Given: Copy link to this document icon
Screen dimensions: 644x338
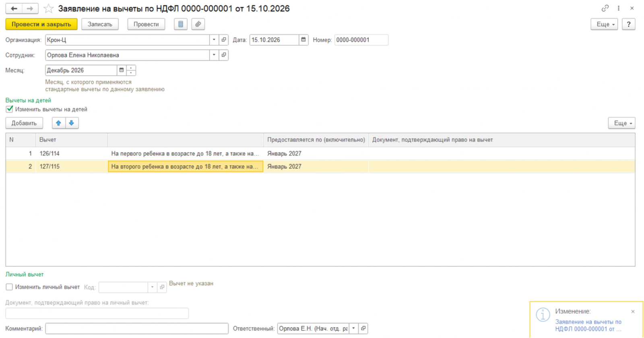Looking at the screenshot, I should point(605,8).
